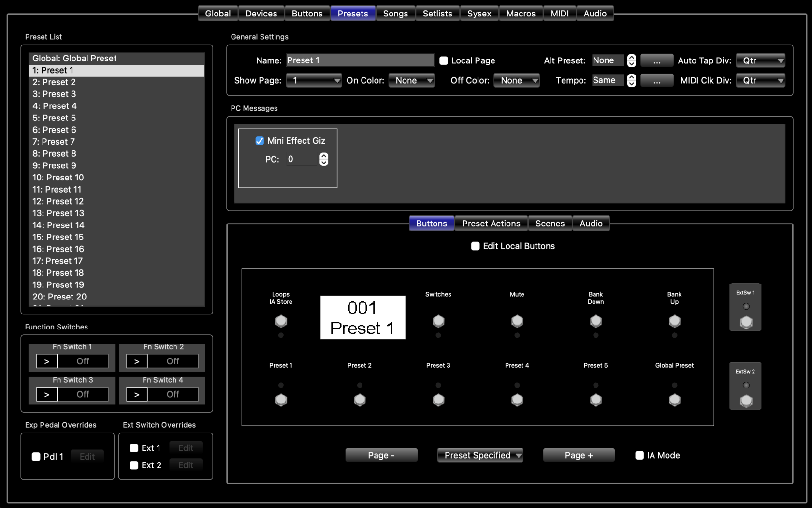Adjust the Tempo stepper arrows

(x=631, y=80)
